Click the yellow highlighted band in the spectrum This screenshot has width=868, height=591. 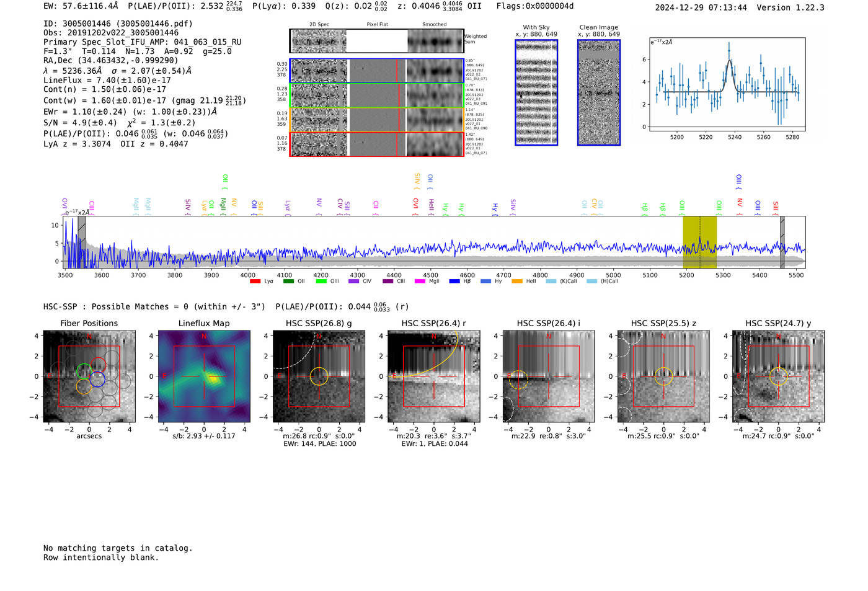click(699, 242)
